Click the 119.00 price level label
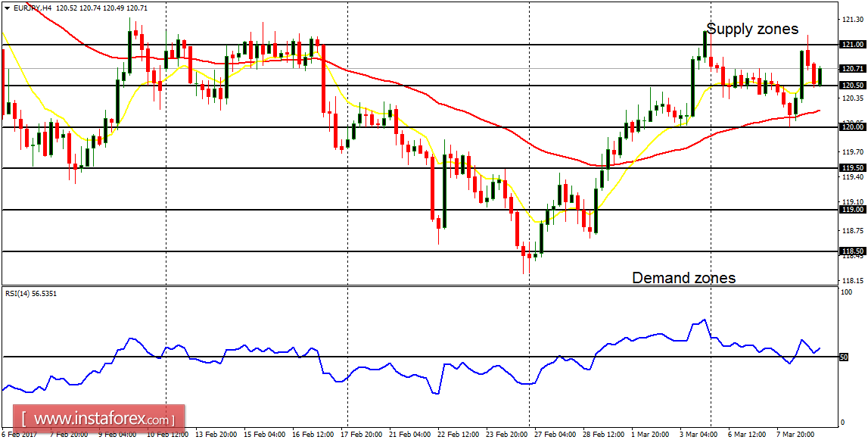The height and width of the screenshot is (443, 868). (854, 210)
